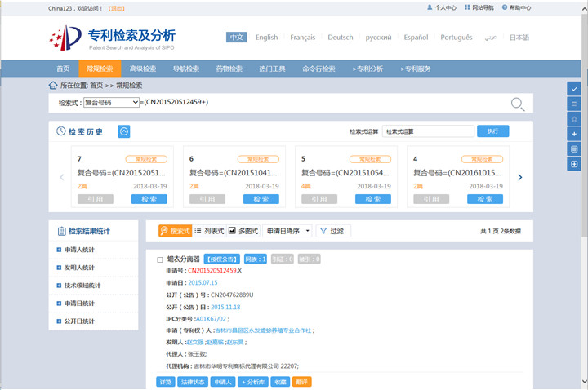The width and height of the screenshot is (588, 390).
Task: Click the 收藏 favorite button
Action: [x=280, y=382]
